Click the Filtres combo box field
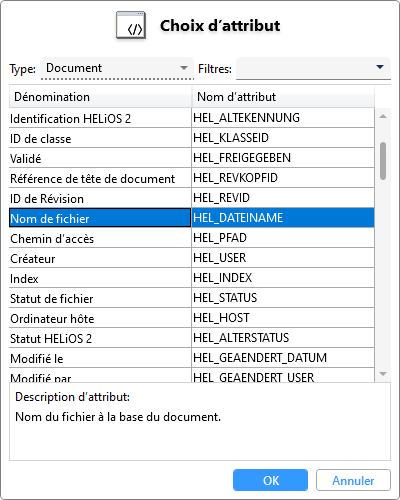 (x=313, y=68)
